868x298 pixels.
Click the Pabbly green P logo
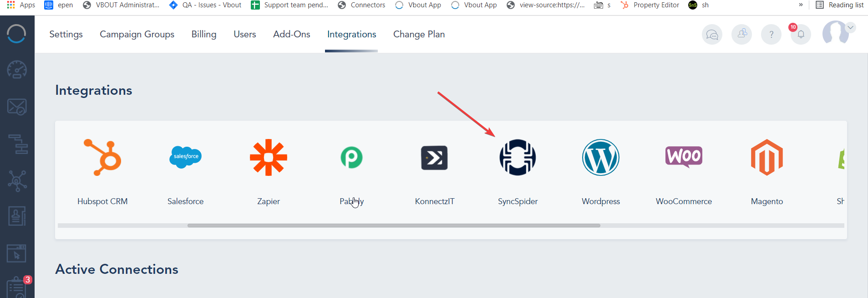(352, 157)
